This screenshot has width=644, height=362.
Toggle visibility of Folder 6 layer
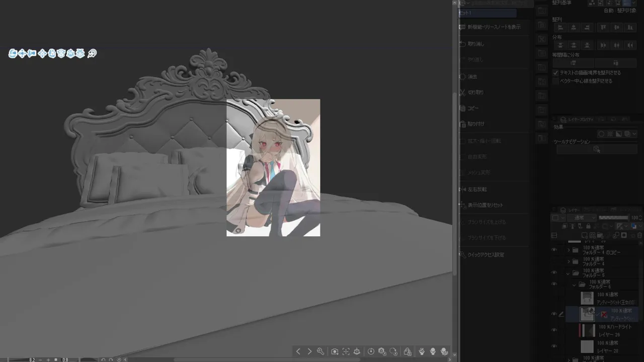click(554, 284)
